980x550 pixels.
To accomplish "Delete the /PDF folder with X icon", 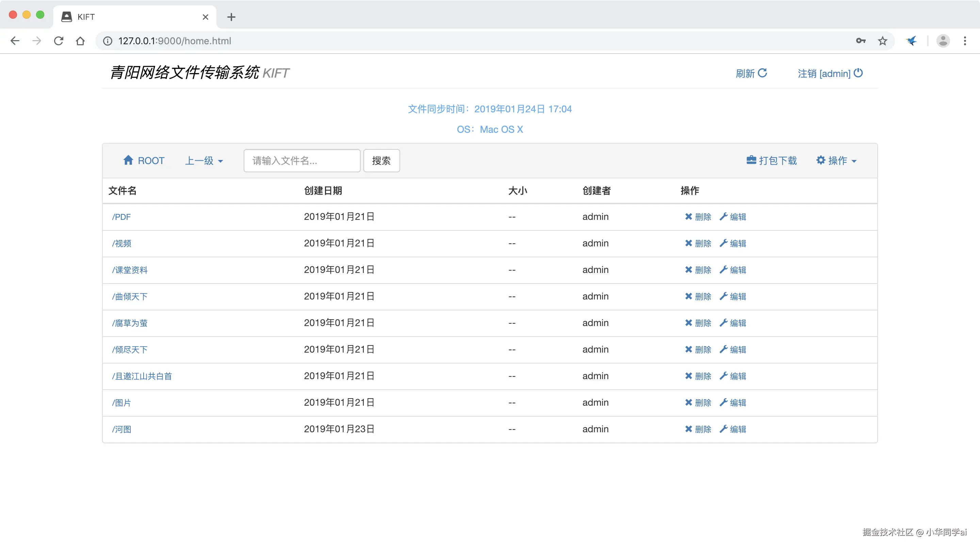I will click(x=688, y=216).
